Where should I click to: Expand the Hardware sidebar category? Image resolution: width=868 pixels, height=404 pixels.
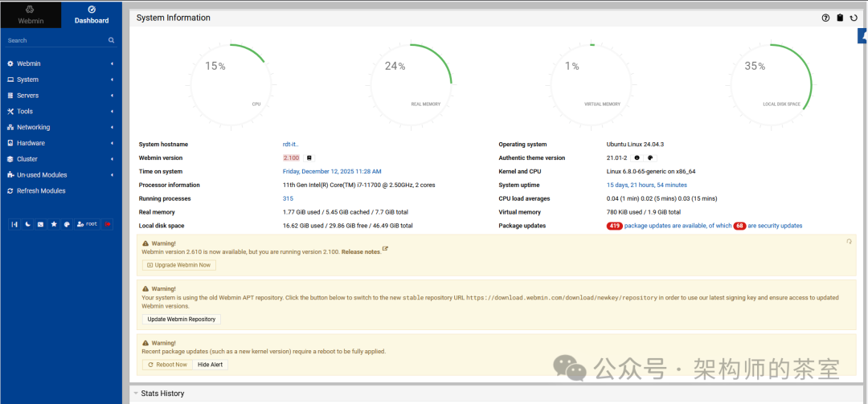pos(61,143)
